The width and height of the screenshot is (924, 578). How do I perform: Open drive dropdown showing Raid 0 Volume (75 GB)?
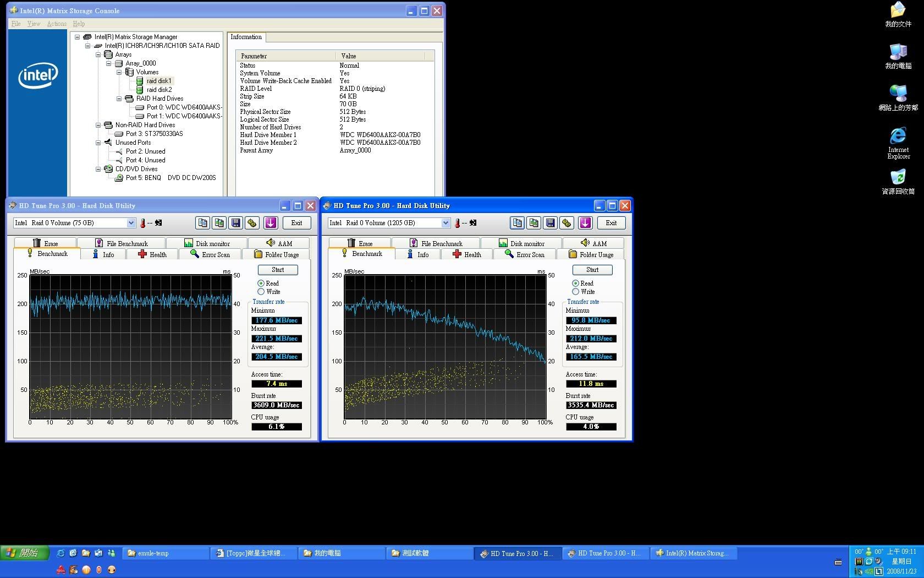point(131,223)
